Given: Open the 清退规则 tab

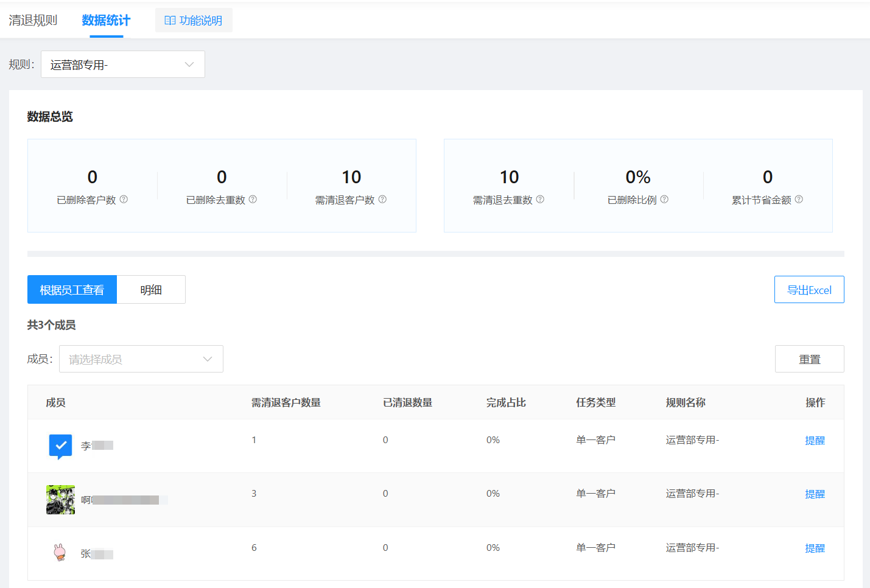Looking at the screenshot, I should pos(33,20).
